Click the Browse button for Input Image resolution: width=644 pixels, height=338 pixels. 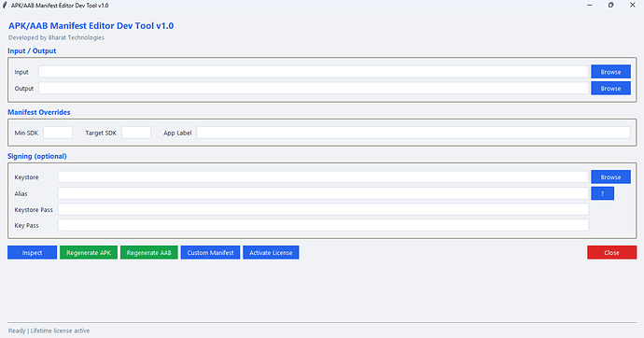(610, 72)
